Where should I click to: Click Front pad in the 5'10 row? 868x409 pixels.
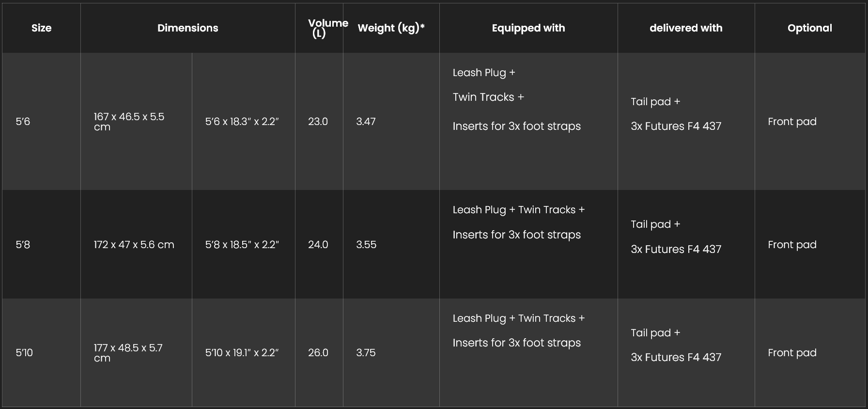click(x=792, y=353)
